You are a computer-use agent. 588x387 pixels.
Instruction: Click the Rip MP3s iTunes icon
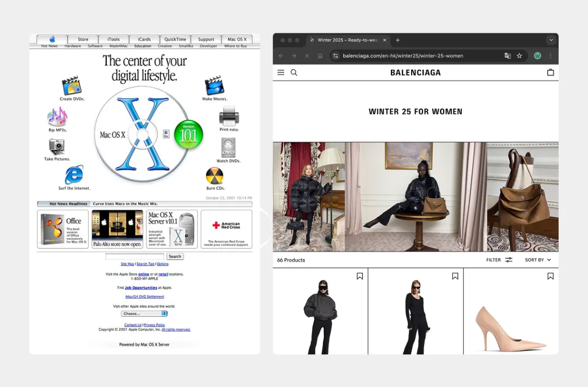(57, 117)
